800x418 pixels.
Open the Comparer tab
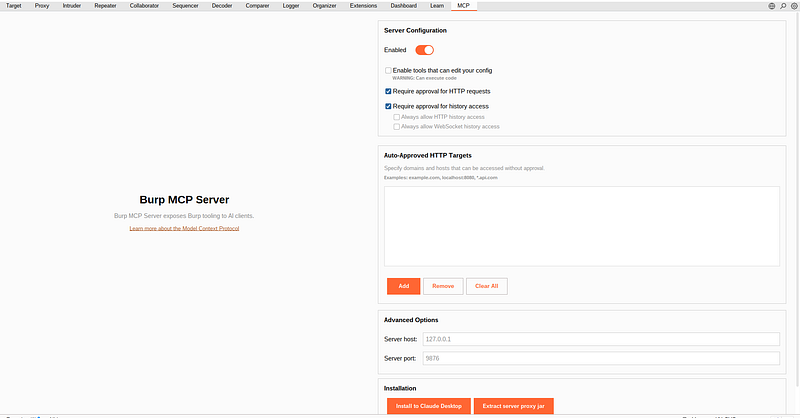point(257,6)
